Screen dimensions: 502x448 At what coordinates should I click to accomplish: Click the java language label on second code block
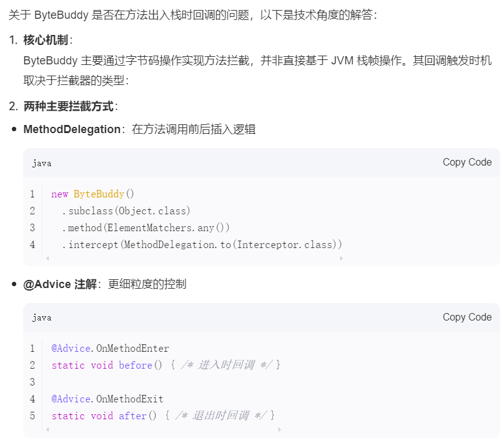tap(41, 317)
